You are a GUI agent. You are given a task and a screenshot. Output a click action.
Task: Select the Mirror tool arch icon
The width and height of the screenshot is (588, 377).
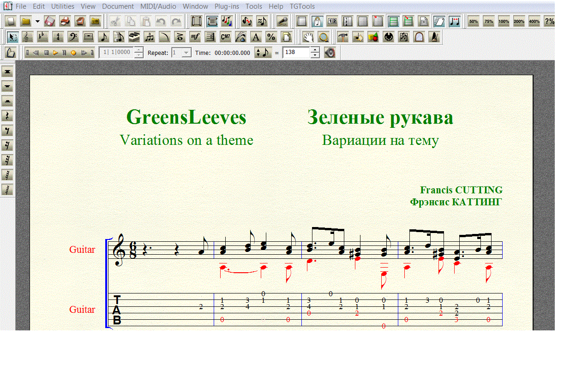click(x=419, y=37)
